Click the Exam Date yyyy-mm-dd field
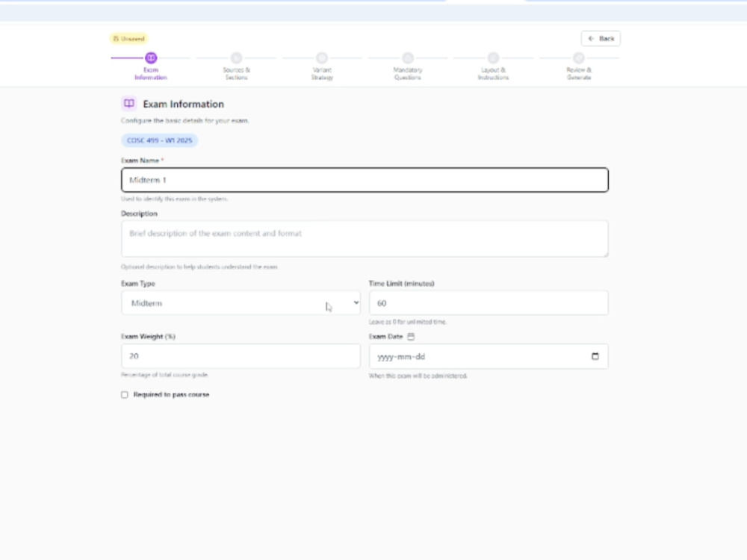This screenshot has height=560, width=747. pyautogui.click(x=489, y=356)
